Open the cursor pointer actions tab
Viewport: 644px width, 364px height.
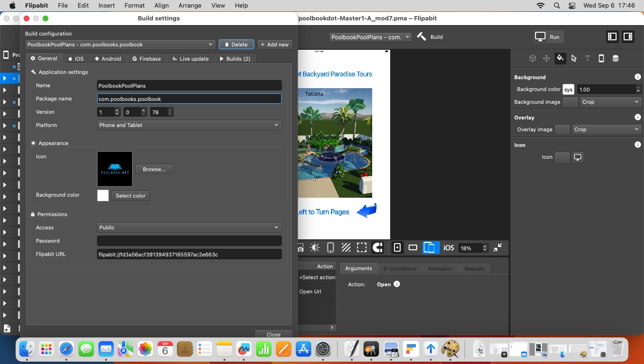(574, 58)
